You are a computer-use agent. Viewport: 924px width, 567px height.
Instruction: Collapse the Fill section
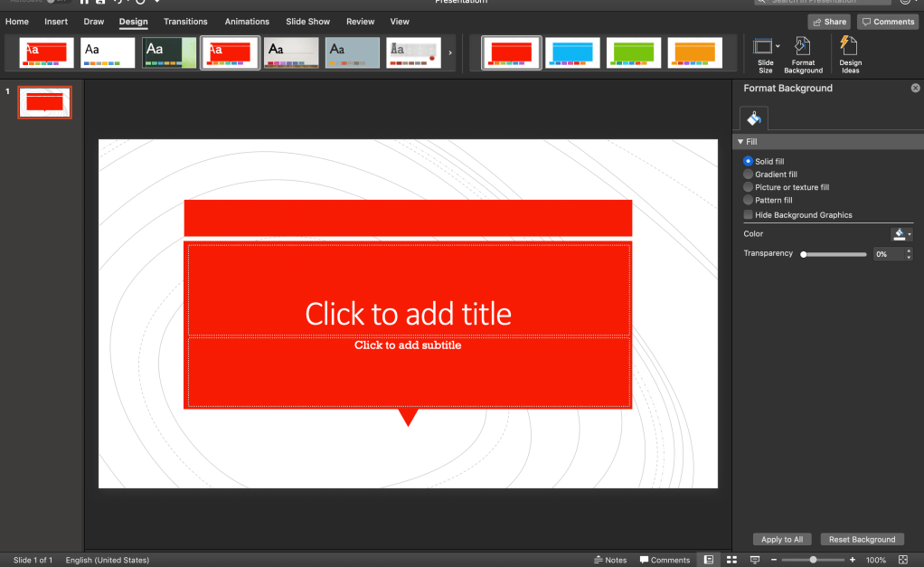[740, 142]
